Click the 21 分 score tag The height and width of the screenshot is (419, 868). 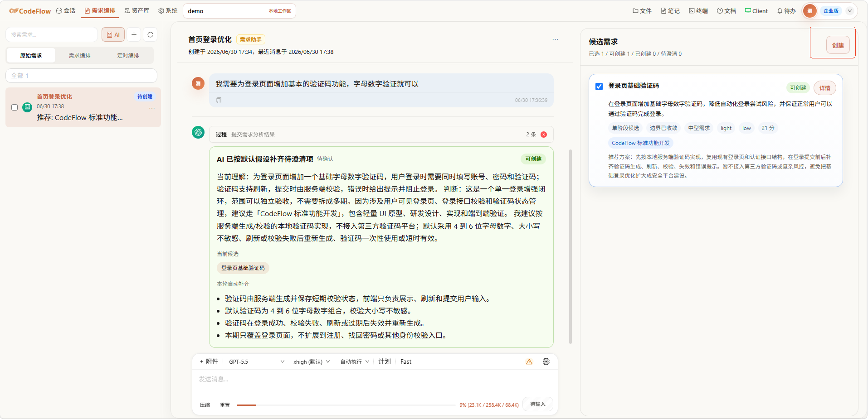(x=768, y=128)
